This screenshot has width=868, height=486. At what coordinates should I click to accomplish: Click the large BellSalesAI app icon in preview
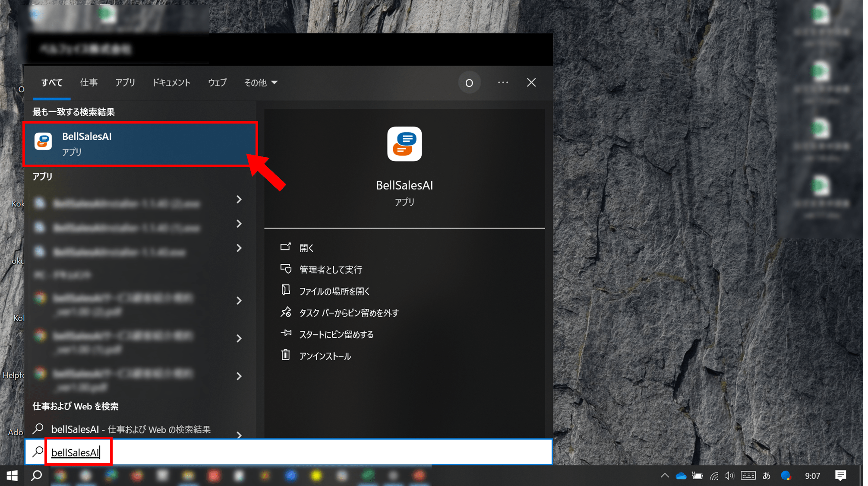404,144
